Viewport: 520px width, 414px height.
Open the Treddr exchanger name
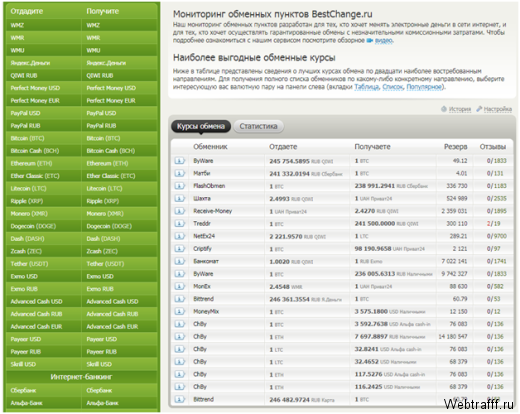pyautogui.click(x=202, y=224)
